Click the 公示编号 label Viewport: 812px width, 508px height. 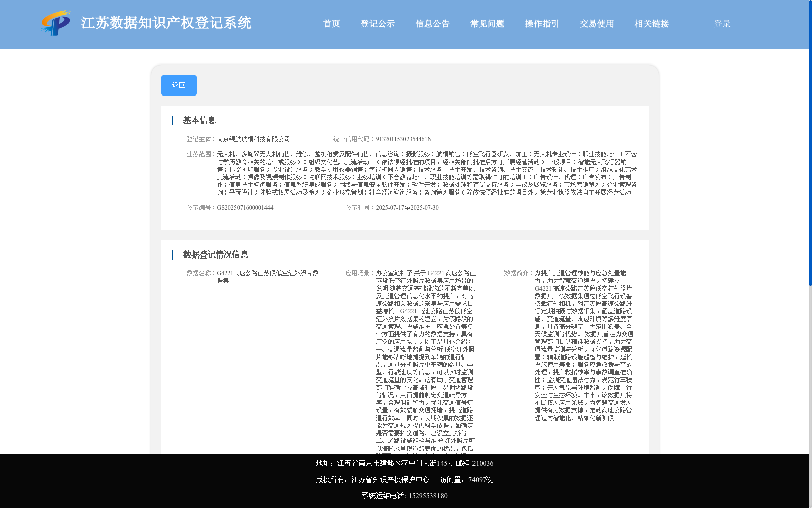click(x=201, y=208)
